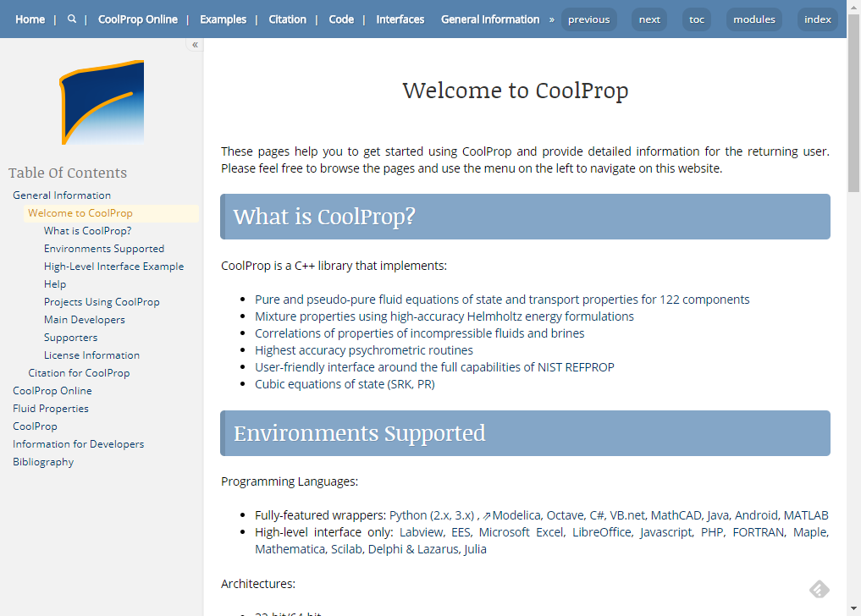The width and height of the screenshot is (861, 616).
Task: Go to the Examples menu item
Action: (x=223, y=18)
